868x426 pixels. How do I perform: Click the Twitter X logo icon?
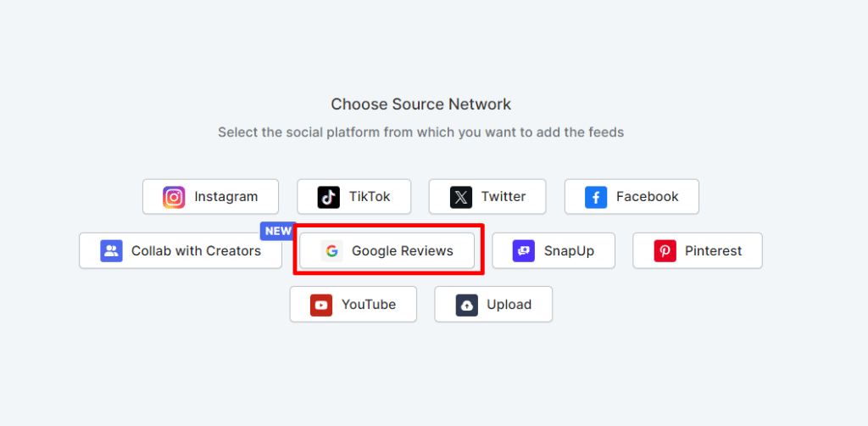point(460,197)
